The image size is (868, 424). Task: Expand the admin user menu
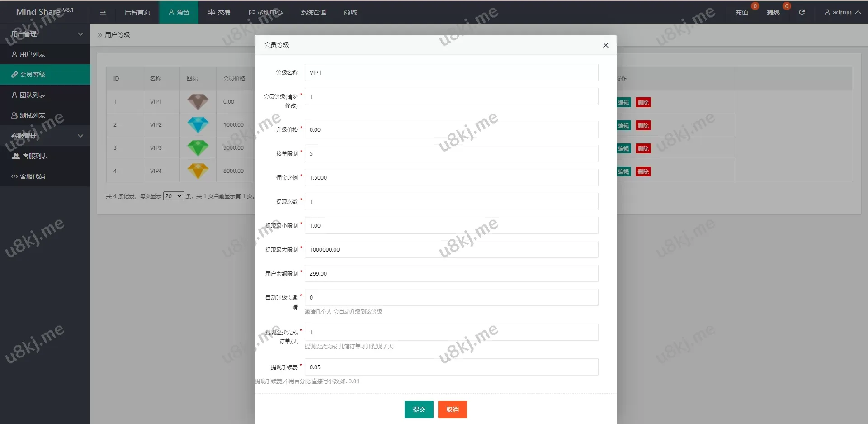pos(842,12)
